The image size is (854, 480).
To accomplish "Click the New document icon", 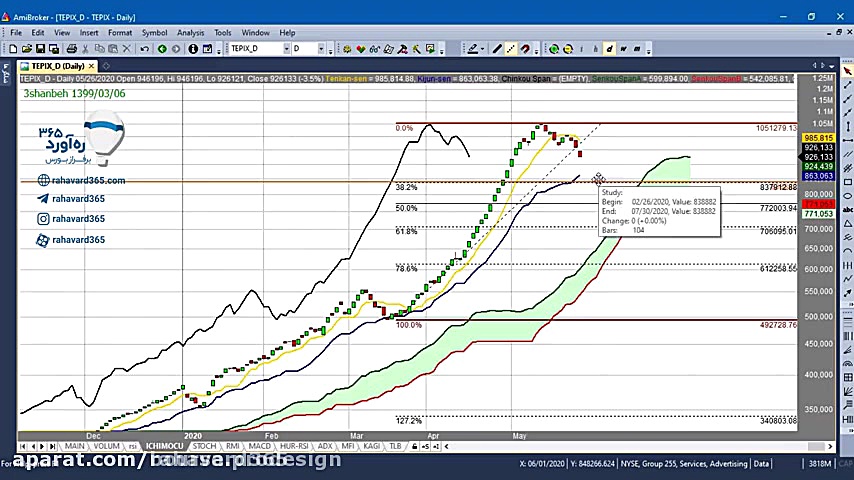I will pyautogui.click(x=13, y=49).
